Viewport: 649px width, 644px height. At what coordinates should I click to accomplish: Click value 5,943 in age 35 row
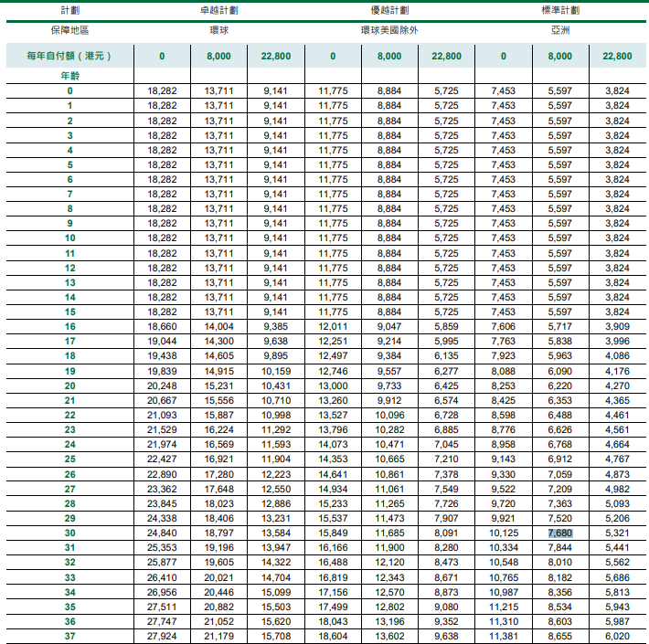point(617,607)
